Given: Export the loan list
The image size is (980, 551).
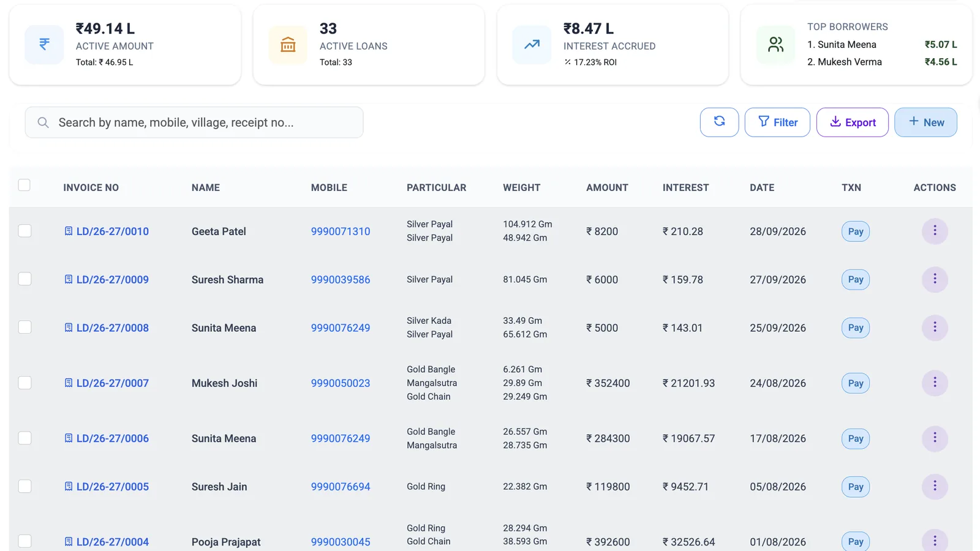Looking at the screenshot, I should pos(852,122).
